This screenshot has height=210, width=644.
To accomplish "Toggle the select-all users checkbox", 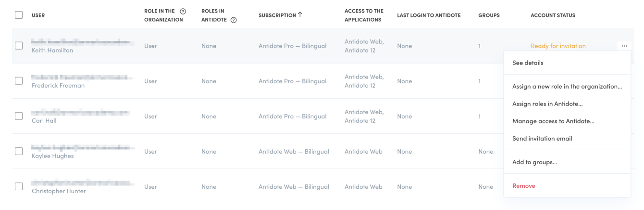I will [19, 15].
